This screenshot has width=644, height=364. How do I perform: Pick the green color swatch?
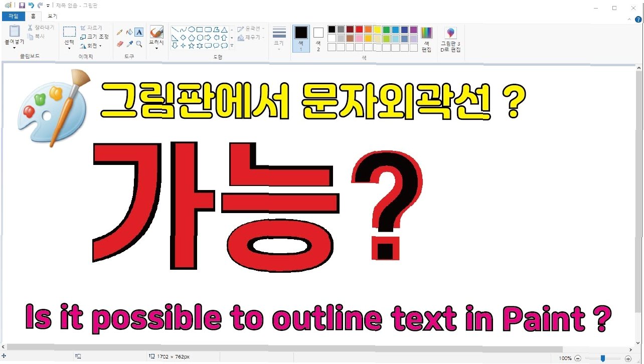pyautogui.click(x=386, y=29)
